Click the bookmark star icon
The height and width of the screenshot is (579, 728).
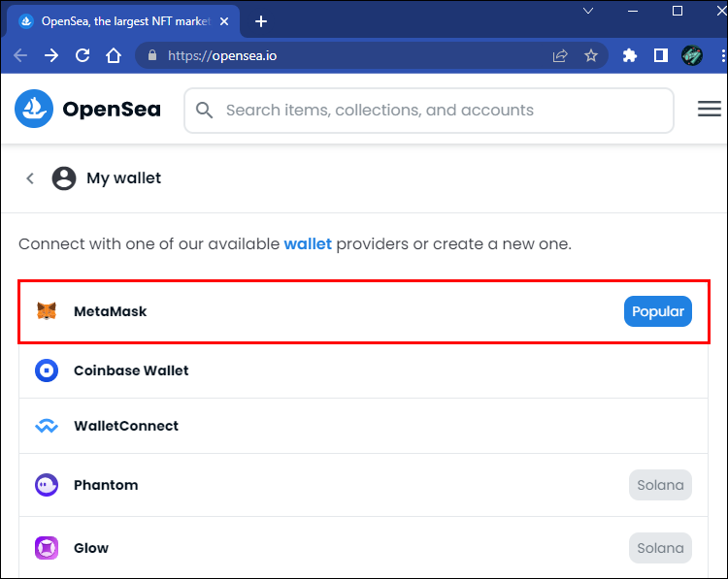591,56
